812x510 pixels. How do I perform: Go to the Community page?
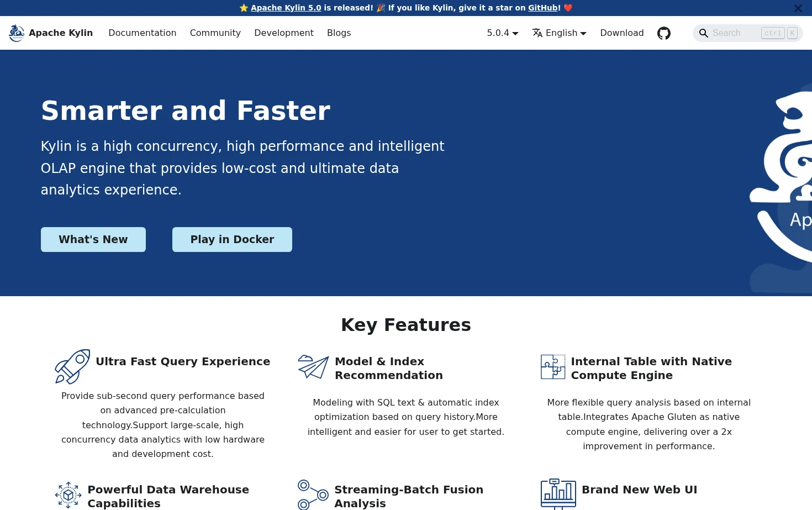coord(215,33)
